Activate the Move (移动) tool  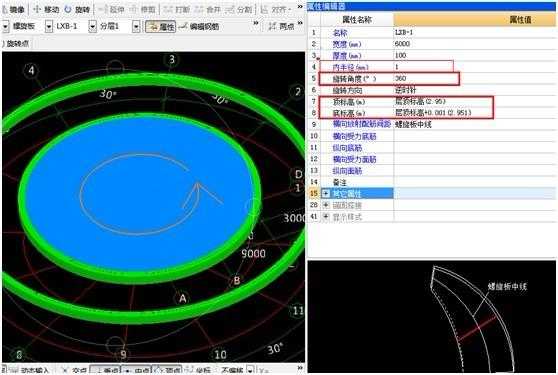(46, 10)
